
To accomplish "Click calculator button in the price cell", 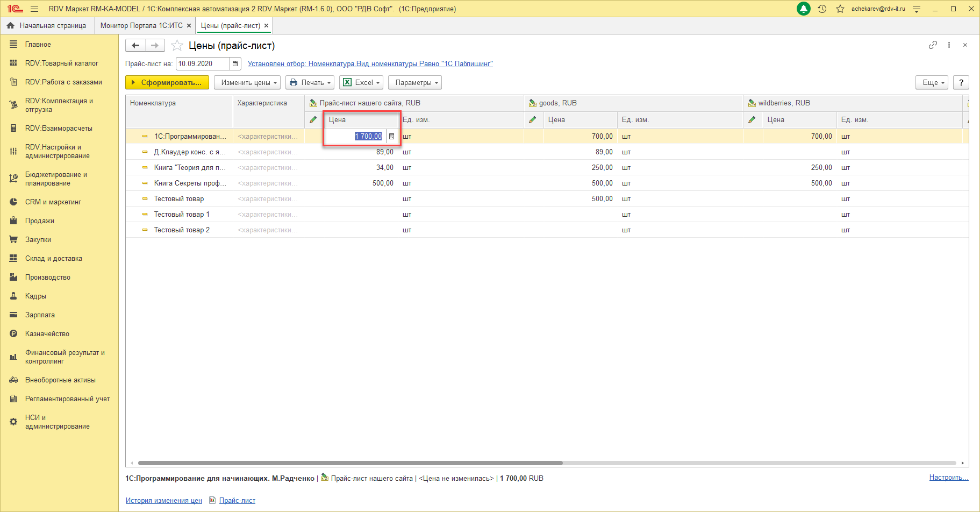I will 391,137.
